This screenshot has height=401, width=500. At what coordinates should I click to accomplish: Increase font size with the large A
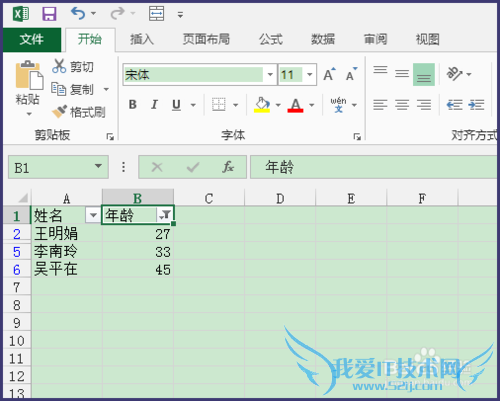click(x=330, y=74)
